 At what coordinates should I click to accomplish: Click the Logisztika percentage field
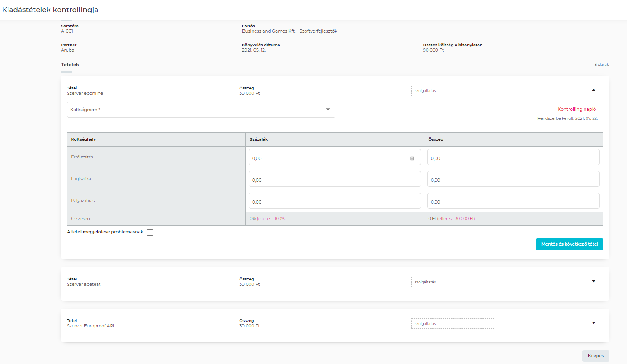(x=335, y=179)
